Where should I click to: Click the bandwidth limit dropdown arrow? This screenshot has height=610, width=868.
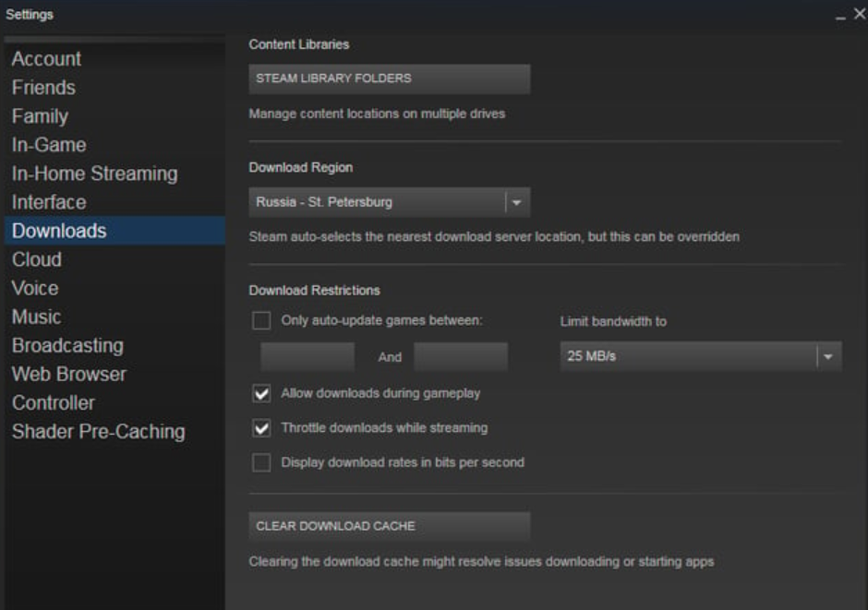(828, 357)
